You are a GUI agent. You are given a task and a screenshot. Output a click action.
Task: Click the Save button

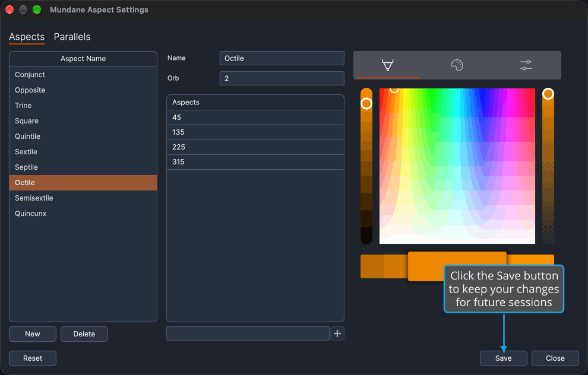(503, 358)
